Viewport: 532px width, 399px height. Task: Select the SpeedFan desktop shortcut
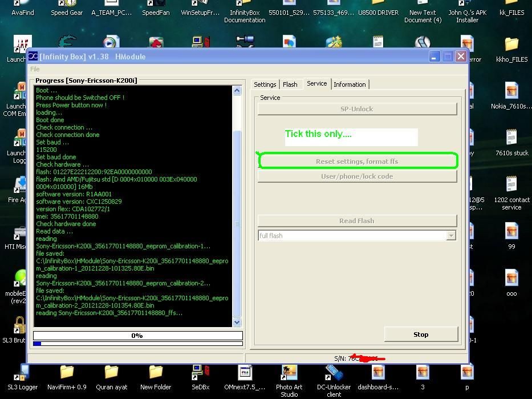click(x=156, y=9)
